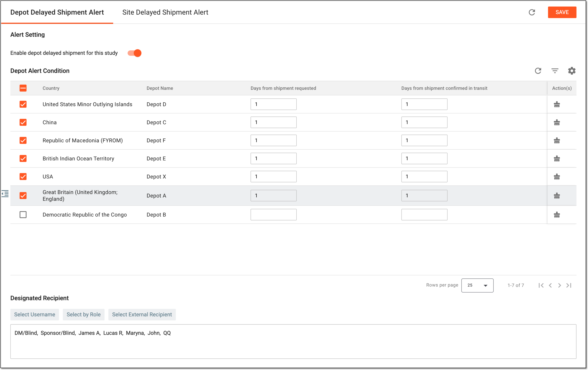Go to last page of table
The image size is (588, 370).
click(569, 285)
